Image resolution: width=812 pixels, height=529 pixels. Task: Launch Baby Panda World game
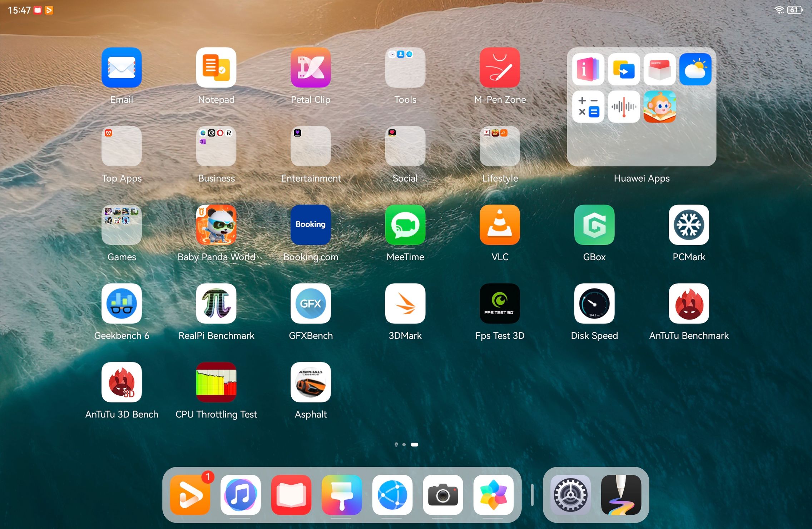point(216,225)
